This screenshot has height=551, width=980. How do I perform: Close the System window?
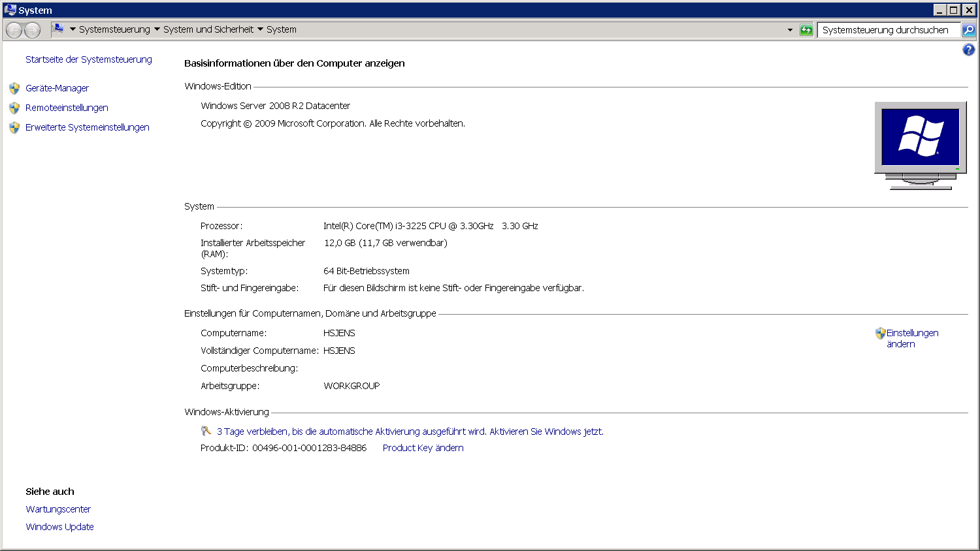[969, 10]
